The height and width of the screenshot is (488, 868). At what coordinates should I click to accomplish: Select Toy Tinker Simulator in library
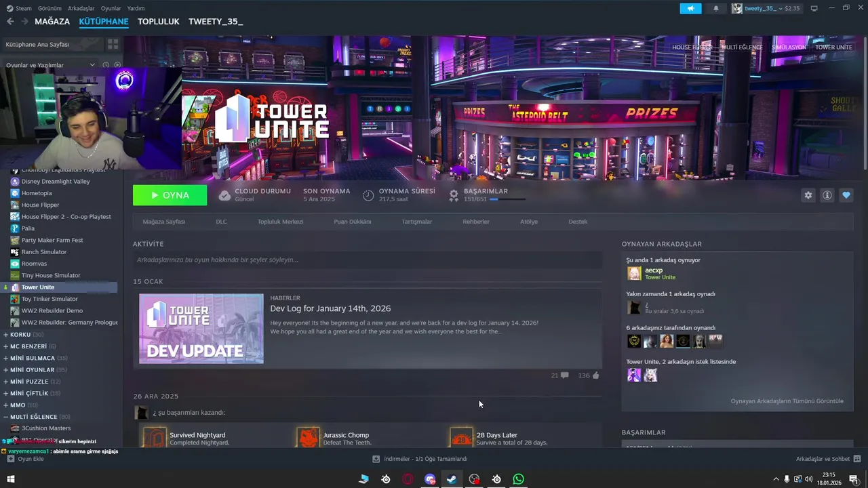(x=50, y=299)
